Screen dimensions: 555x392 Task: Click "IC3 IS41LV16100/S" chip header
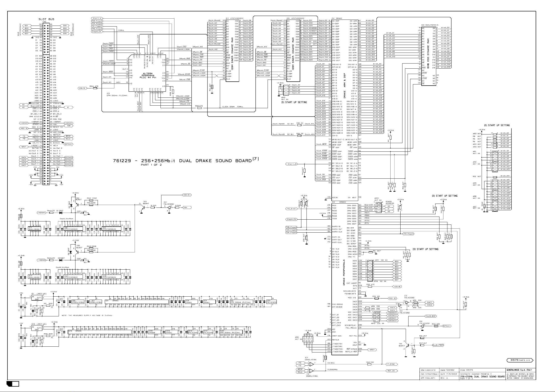point(430,25)
